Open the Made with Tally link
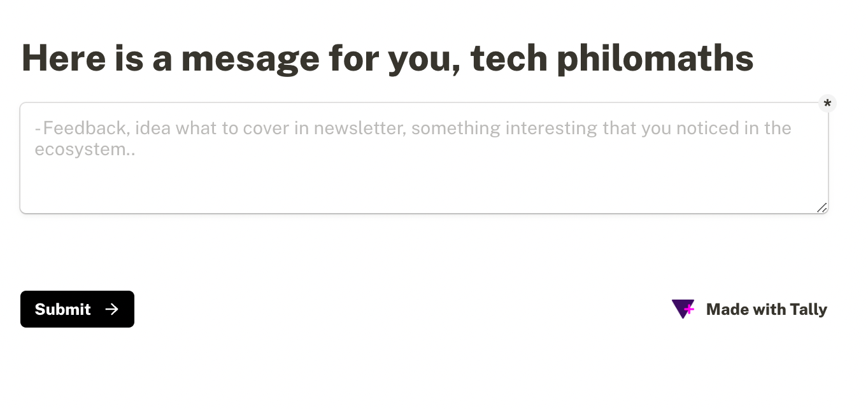Image resolution: width=868 pixels, height=409 pixels. [x=750, y=309]
